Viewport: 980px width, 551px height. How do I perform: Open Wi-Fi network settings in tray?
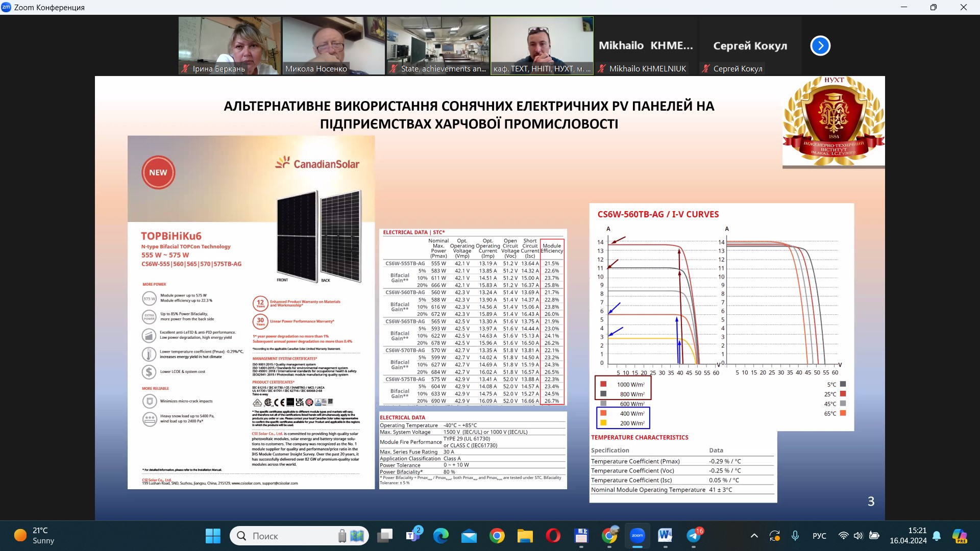(x=844, y=536)
